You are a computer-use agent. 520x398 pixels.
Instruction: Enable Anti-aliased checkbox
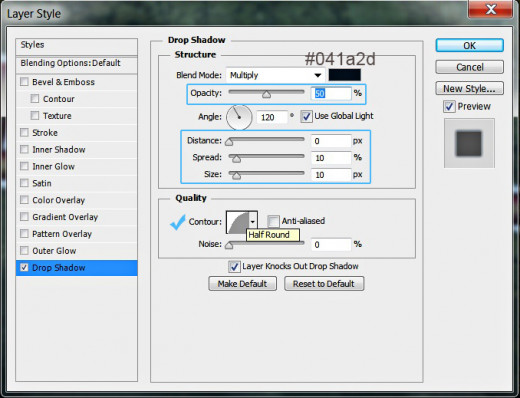pos(273,221)
